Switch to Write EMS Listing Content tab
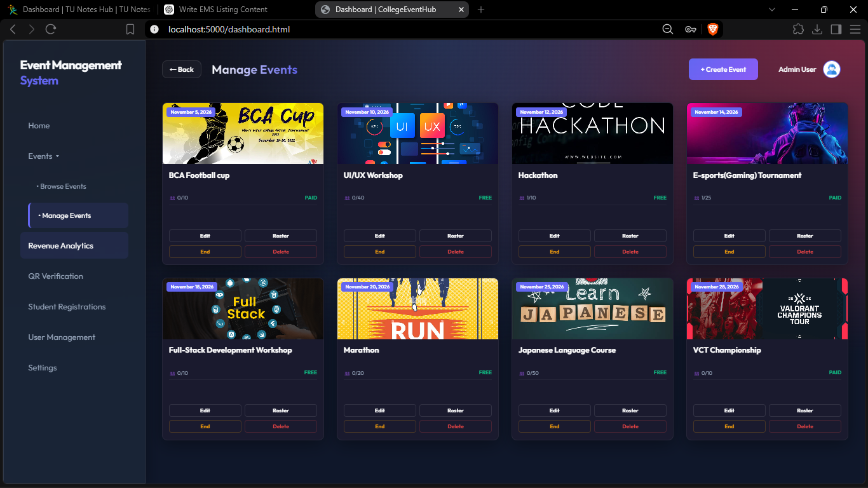868x488 pixels. pos(233,10)
